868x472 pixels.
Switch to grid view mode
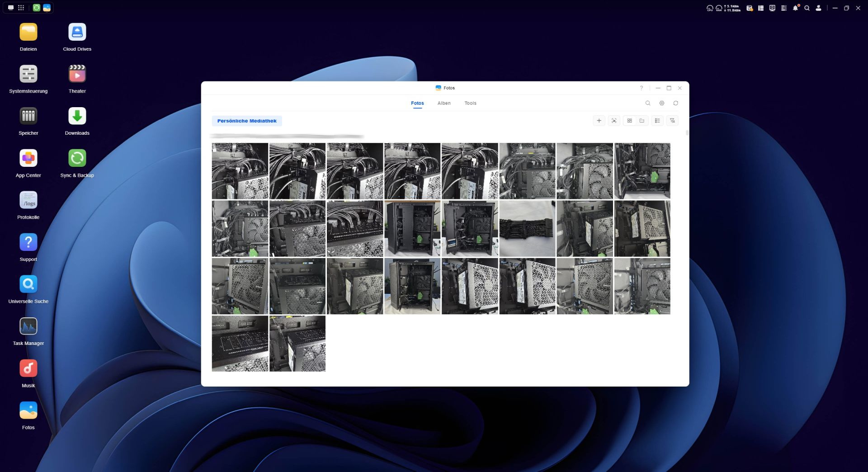[x=629, y=121]
